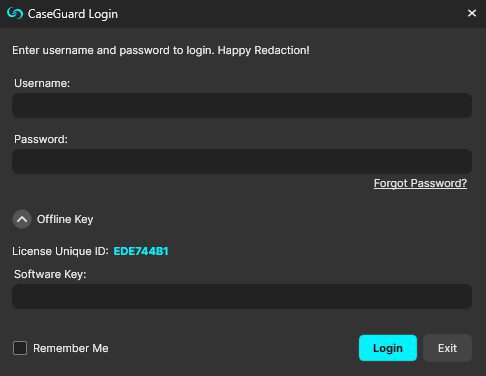Open the Forgot Password? link
Viewport: 486px width, 376px height.
tap(420, 183)
